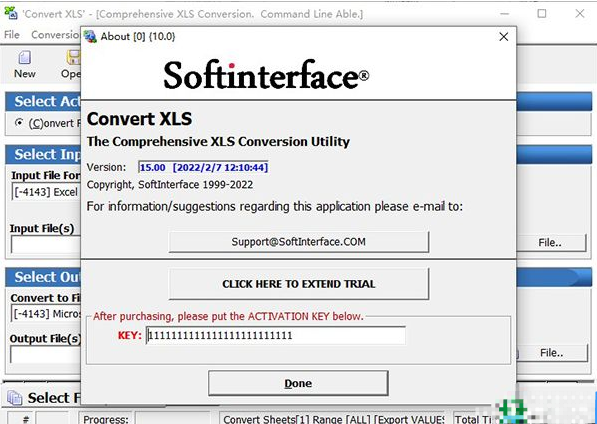597x424 pixels.
Task: Click the About dialog title bar icon
Action: 90,37
